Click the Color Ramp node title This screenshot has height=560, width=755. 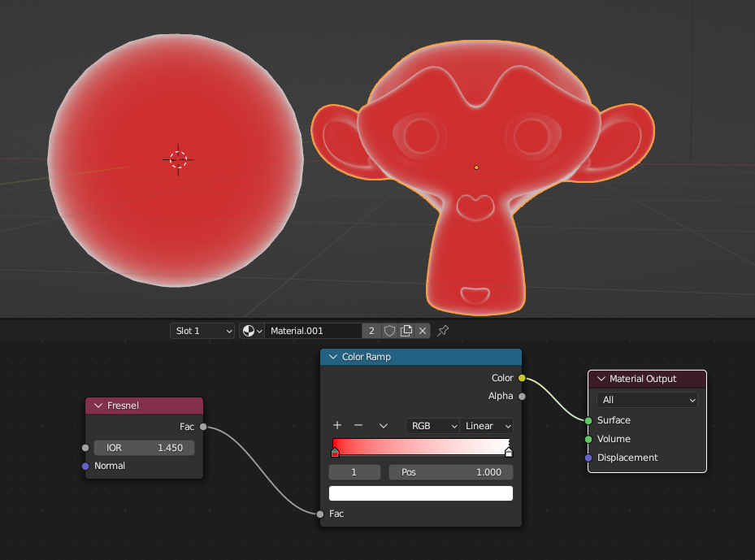coord(367,357)
